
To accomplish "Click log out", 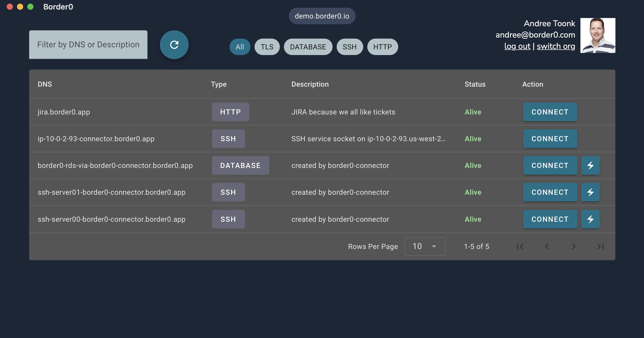I will coord(517,46).
